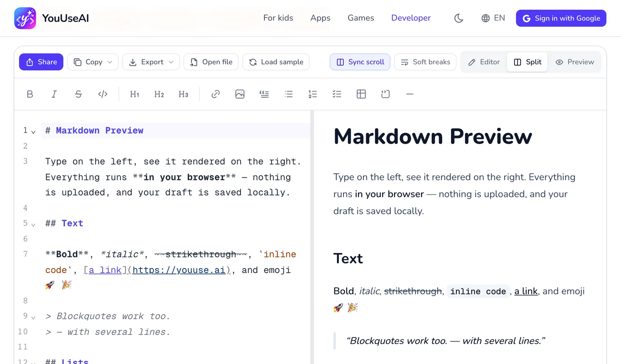Click Load sample button
Image resolution: width=621 pixels, height=364 pixels.
[x=276, y=62]
